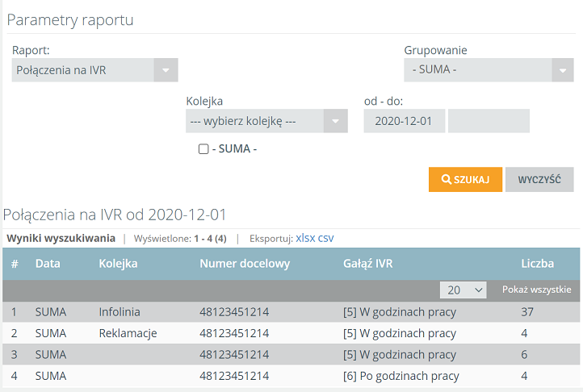Open the Kolejka dropdown 'wybierz kolejkę'

coord(266,121)
